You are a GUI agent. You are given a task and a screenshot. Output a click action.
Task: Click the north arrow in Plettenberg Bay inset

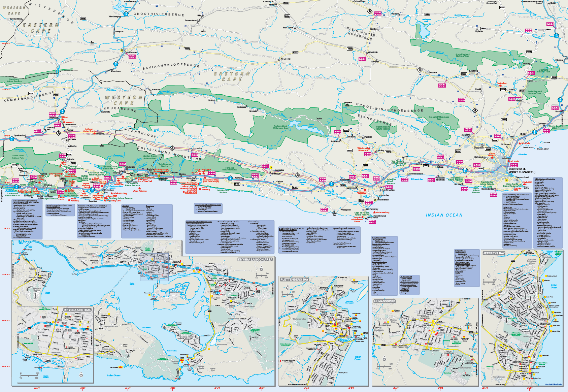(288, 288)
